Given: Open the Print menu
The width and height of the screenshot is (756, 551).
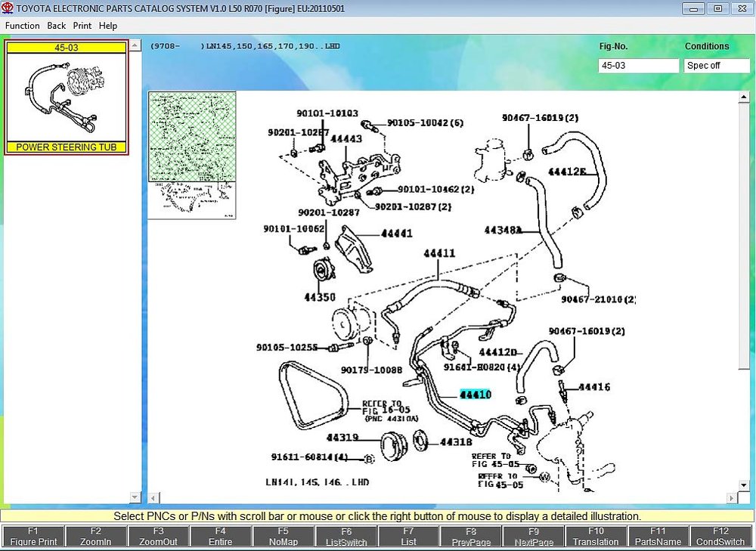Looking at the screenshot, I should tap(82, 26).
